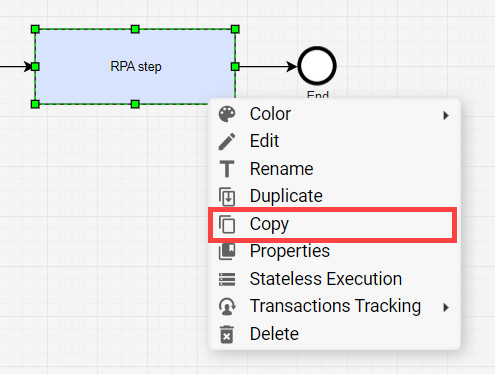Viewport: 495px width, 374px height.
Task: Choose Copy from the context menu
Action: (333, 224)
